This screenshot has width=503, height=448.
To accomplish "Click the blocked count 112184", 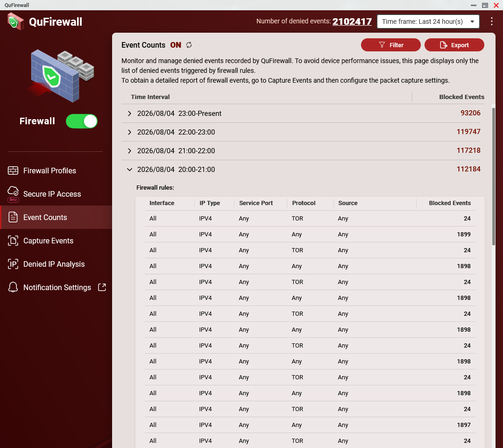I will click(x=468, y=169).
